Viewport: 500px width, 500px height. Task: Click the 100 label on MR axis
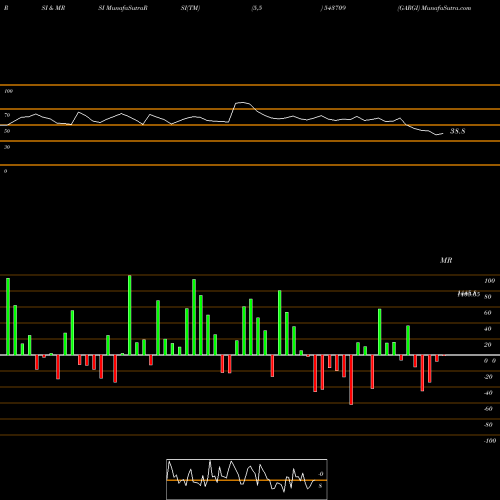490,281
